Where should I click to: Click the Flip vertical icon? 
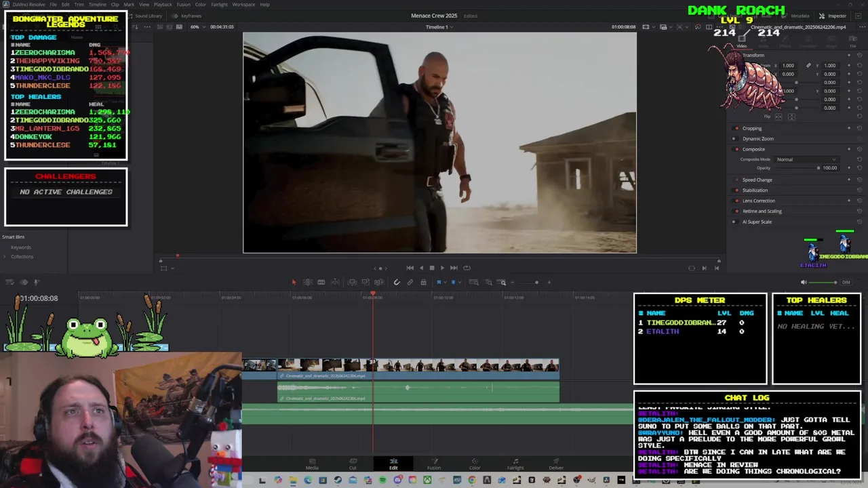pos(791,117)
